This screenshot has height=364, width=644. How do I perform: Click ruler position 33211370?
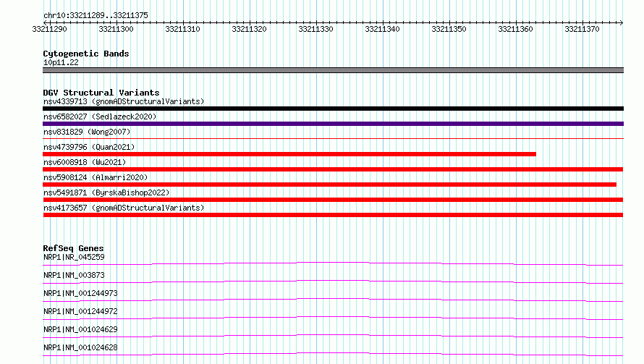click(x=582, y=29)
